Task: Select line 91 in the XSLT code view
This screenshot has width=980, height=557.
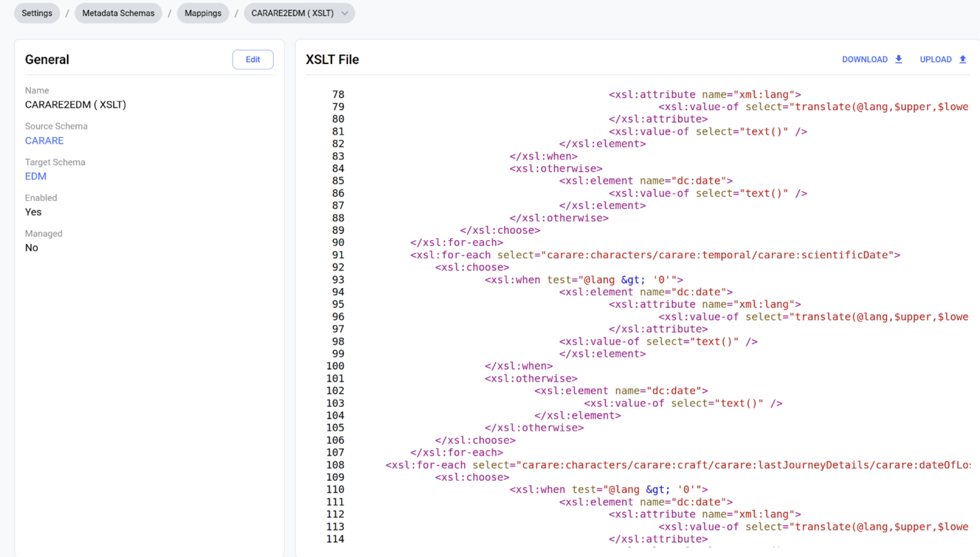Action: [x=650, y=255]
